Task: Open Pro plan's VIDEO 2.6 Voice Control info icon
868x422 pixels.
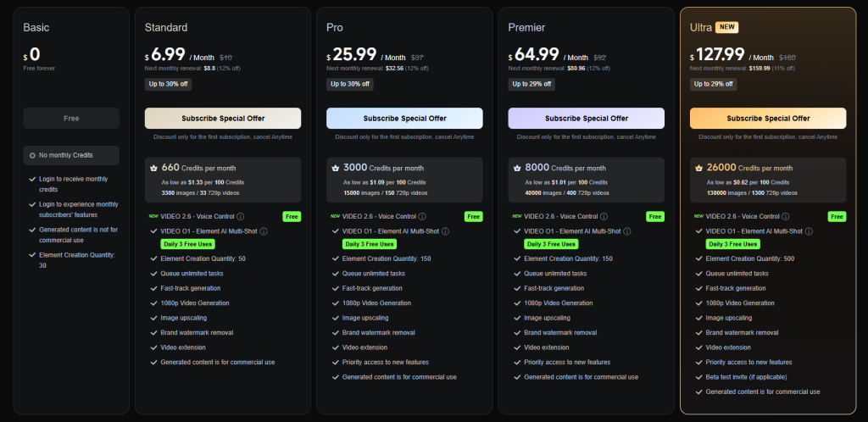Action: coord(422,216)
